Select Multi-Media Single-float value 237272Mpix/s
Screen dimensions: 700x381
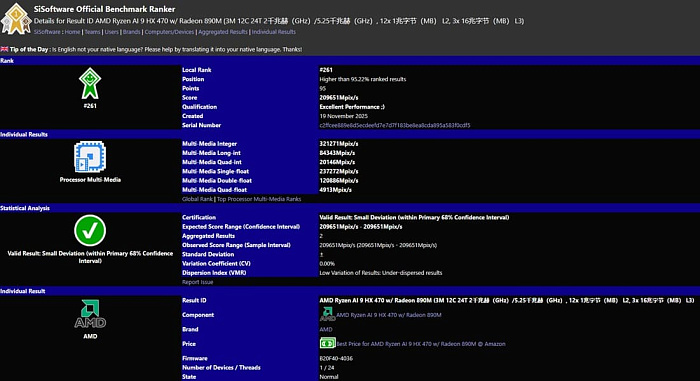click(x=339, y=171)
